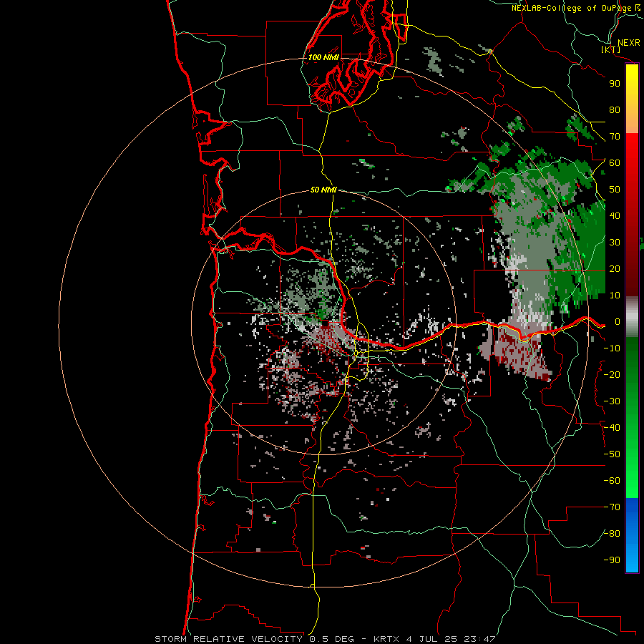Click the 30 value on the velocity scale
The width and height of the screenshot is (644, 644).
(x=615, y=243)
